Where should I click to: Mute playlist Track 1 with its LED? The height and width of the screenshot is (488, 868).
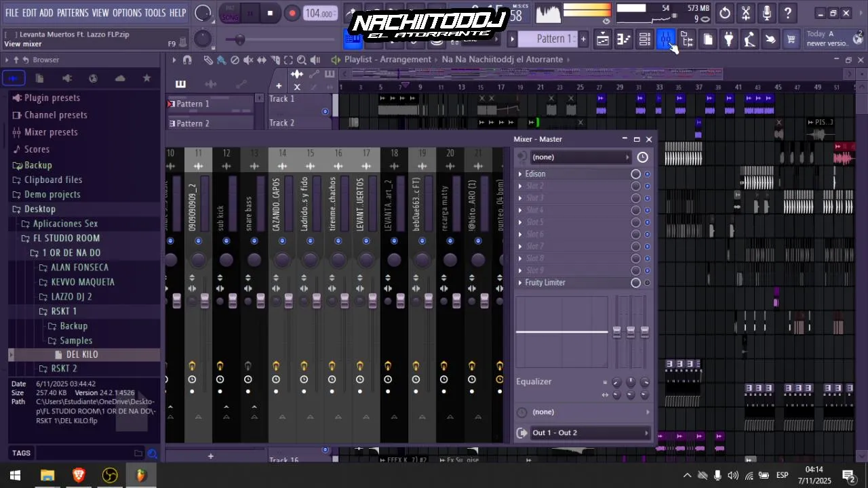point(325,111)
